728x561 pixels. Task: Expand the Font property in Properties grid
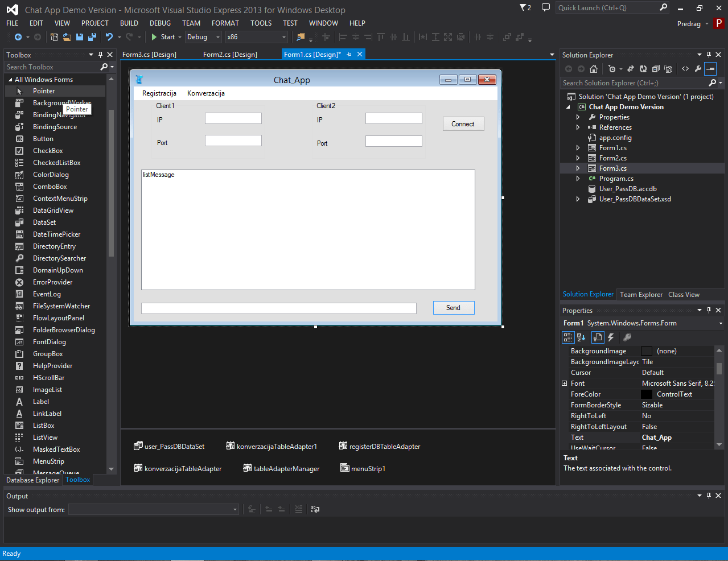tap(565, 383)
